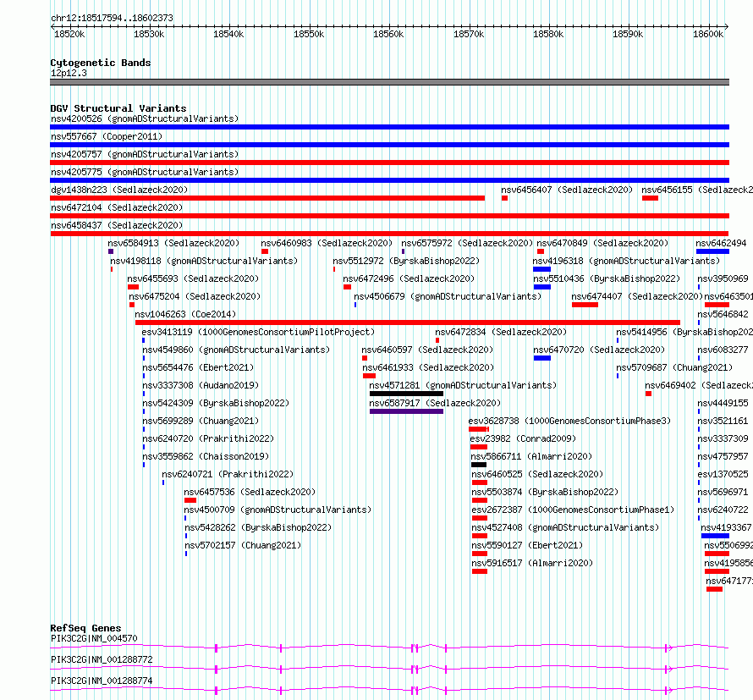Open dgv1438n223 (Sedlazeck2020) variant

119,190
